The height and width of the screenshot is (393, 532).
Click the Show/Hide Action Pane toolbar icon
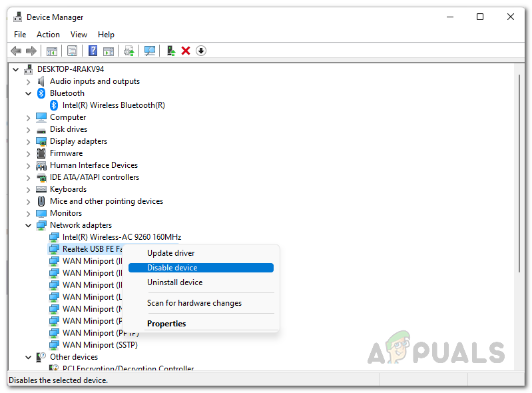coord(109,51)
